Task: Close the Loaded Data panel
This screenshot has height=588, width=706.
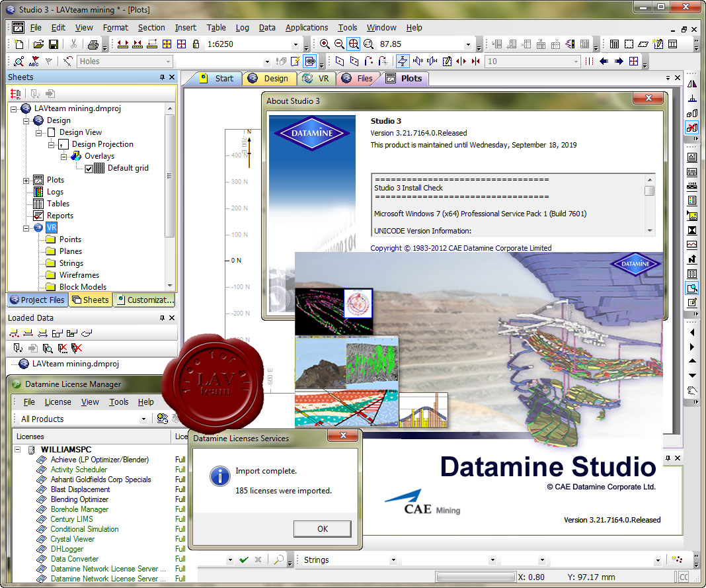Action: coord(172,317)
